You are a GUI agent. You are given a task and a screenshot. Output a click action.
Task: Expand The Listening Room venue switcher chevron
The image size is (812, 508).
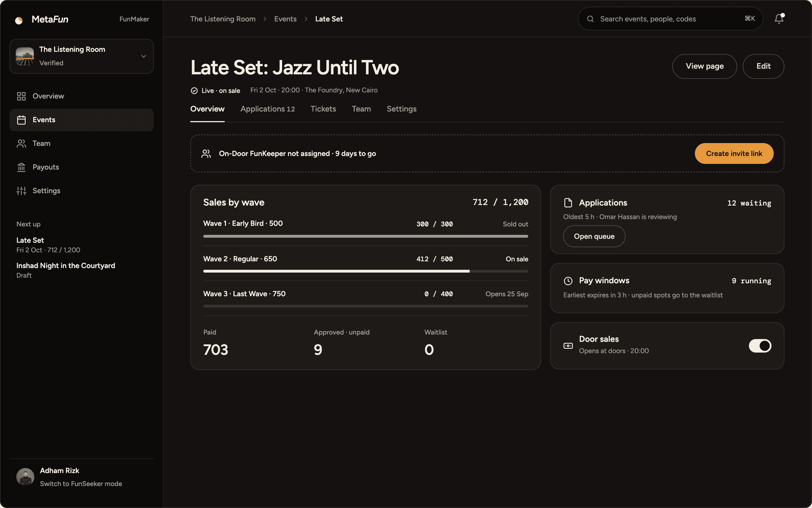(x=144, y=56)
